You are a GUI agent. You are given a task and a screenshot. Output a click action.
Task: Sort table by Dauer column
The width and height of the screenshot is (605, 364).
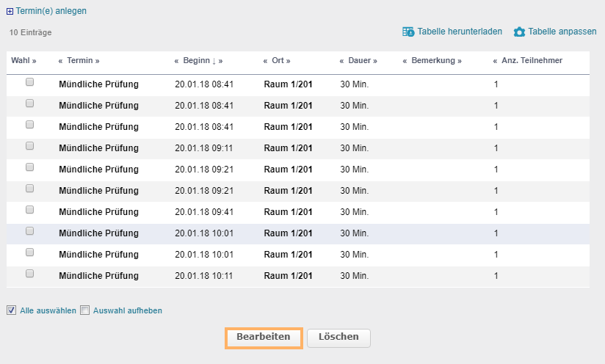[358, 61]
